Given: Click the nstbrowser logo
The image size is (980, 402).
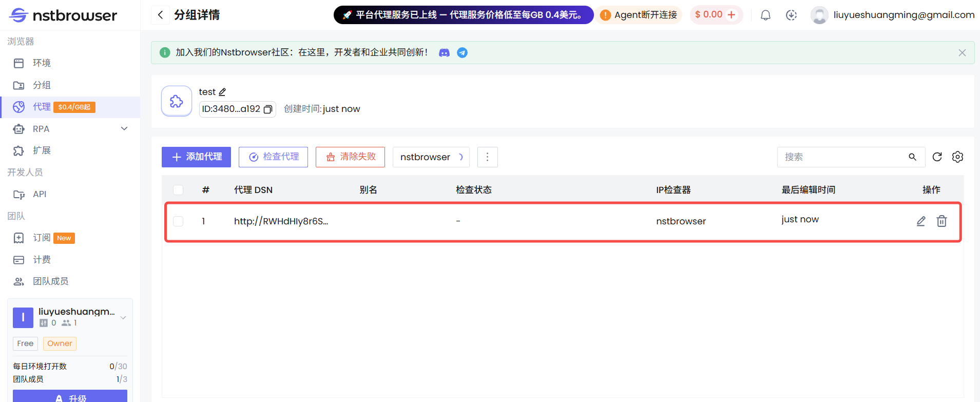Looking at the screenshot, I should [63, 15].
